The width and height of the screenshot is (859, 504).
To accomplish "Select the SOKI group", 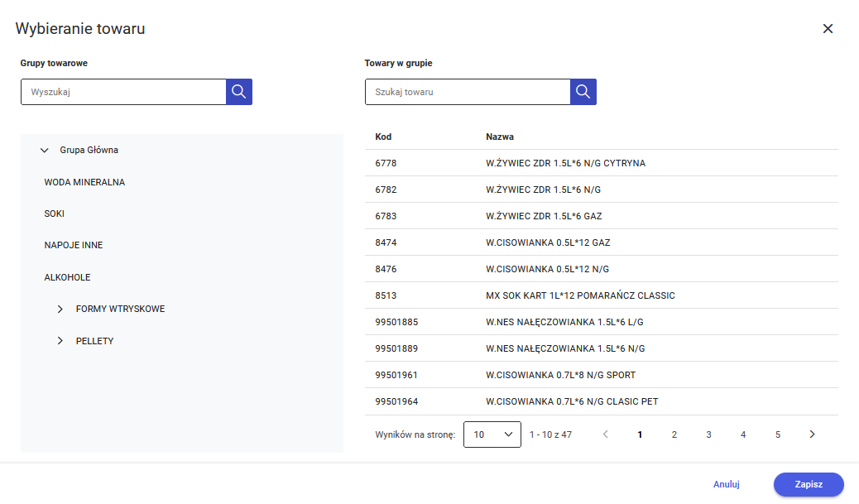I will [x=55, y=214].
